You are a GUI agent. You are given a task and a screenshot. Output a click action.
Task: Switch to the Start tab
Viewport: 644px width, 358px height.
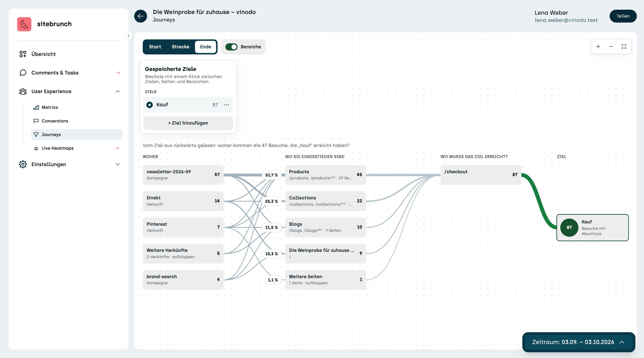click(x=155, y=47)
